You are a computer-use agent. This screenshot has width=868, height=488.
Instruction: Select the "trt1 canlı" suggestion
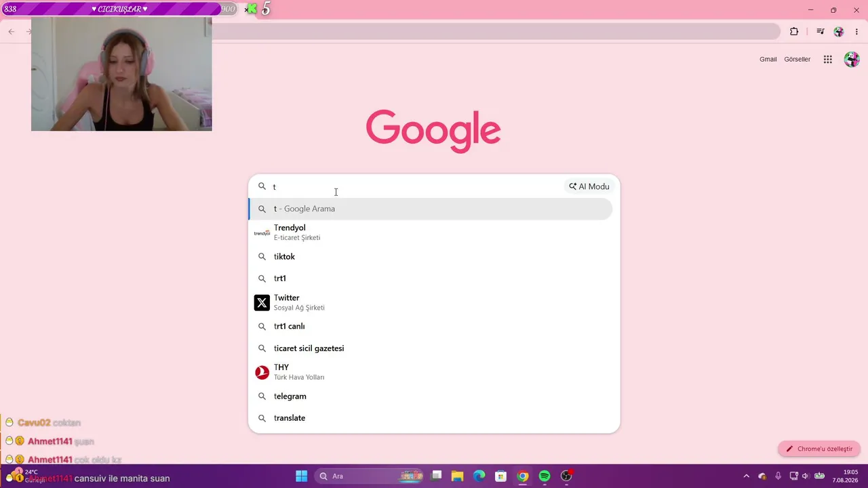[x=431, y=326]
